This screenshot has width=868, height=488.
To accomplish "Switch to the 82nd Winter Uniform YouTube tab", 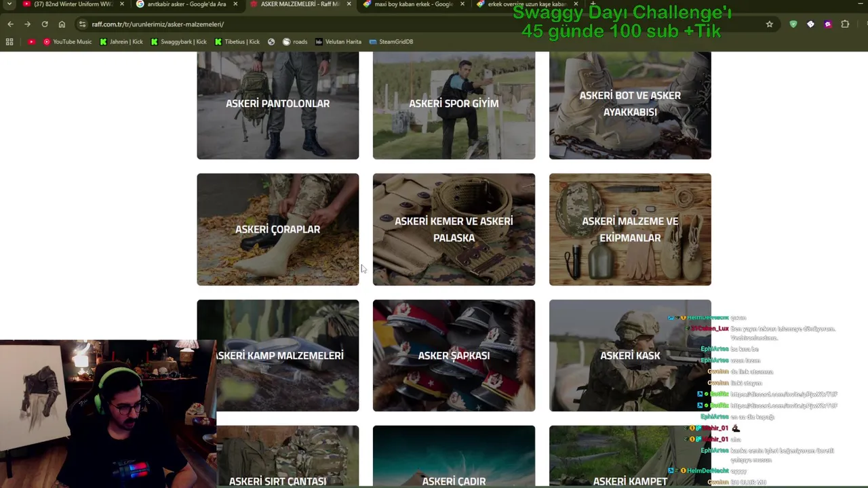I will click(x=72, y=4).
